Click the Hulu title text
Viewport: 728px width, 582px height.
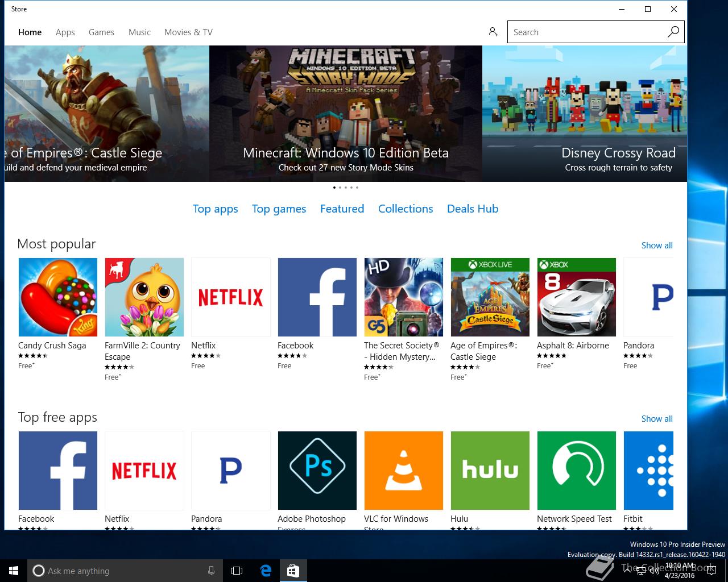click(x=460, y=519)
